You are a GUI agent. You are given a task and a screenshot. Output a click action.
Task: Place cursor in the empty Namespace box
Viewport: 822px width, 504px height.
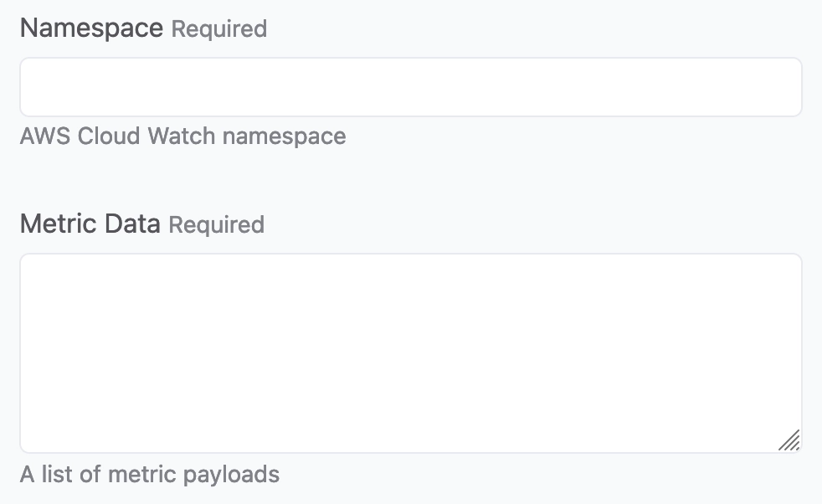click(x=410, y=87)
